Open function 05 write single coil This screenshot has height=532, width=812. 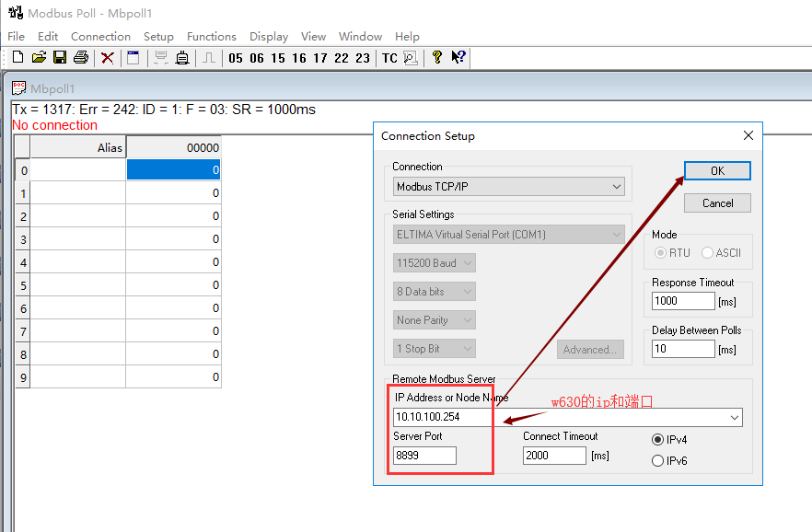(x=236, y=58)
